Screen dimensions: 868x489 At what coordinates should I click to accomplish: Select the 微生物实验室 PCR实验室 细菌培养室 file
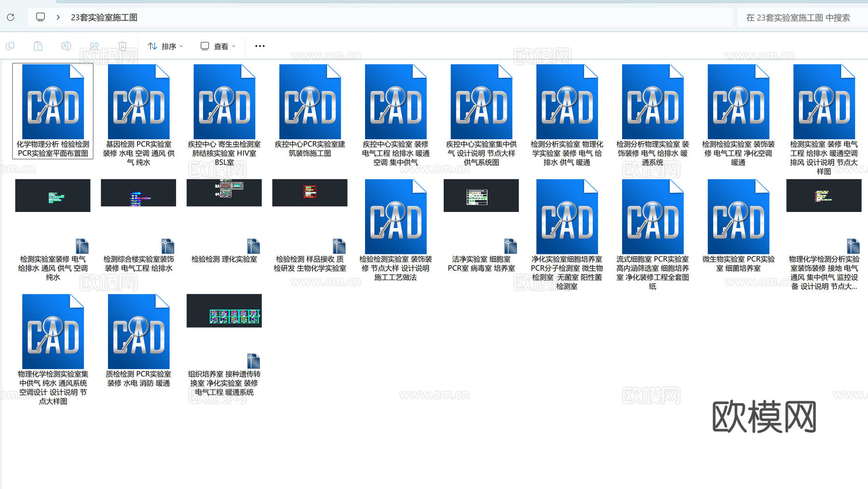click(x=738, y=217)
